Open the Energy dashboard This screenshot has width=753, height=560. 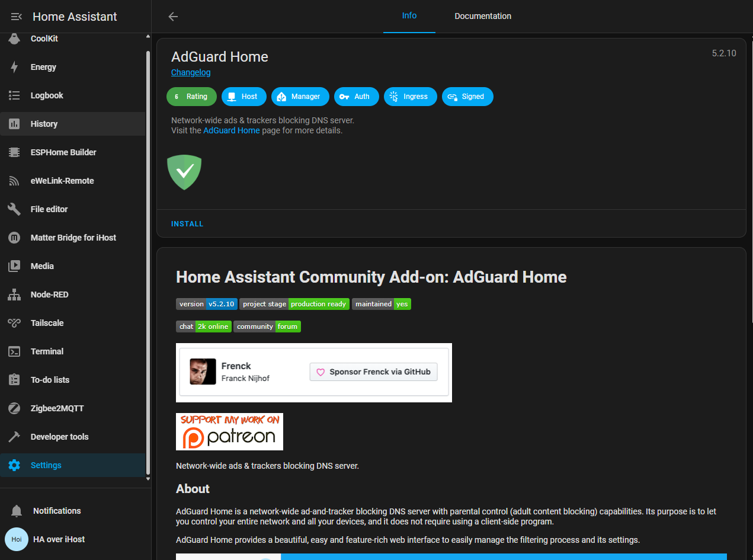point(73,67)
